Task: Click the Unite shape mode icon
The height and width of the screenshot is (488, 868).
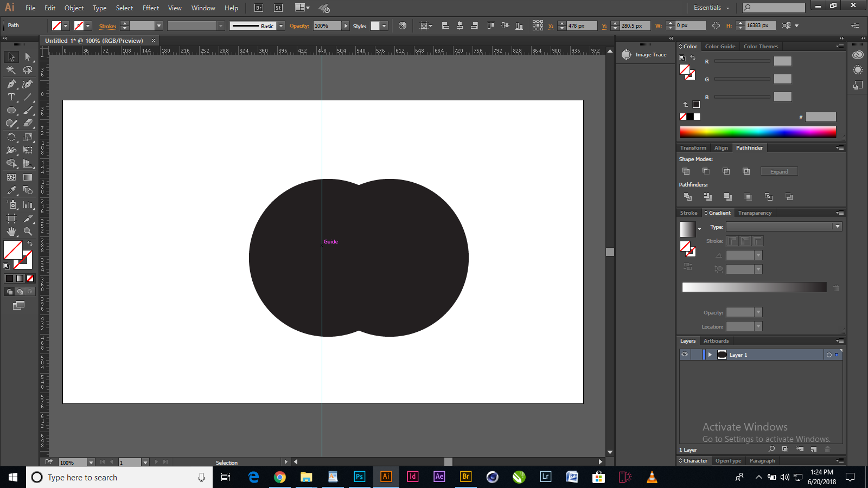Action: coord(686,171)
